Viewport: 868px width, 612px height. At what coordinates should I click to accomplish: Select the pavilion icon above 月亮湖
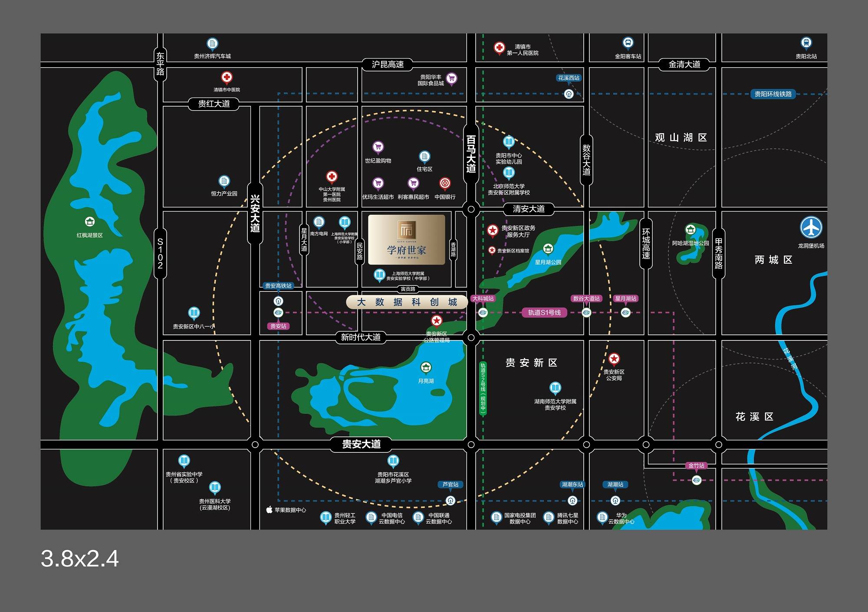pos(426,367)
